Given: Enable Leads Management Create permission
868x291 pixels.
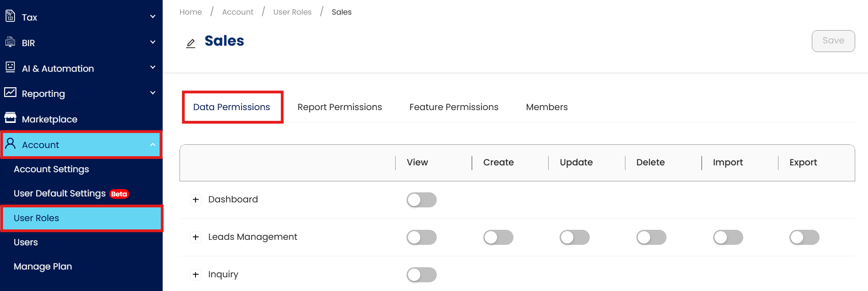Looking at the screenshot, I should pyautogui.click(x=498, y=237).
